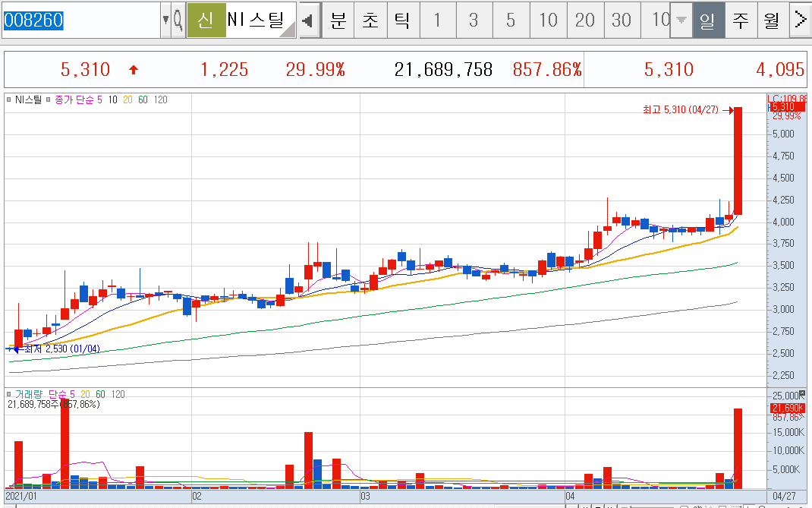Choose interval 1 in the toolbar
Screen dimensions: 812x508
click(x=438, y=21)
